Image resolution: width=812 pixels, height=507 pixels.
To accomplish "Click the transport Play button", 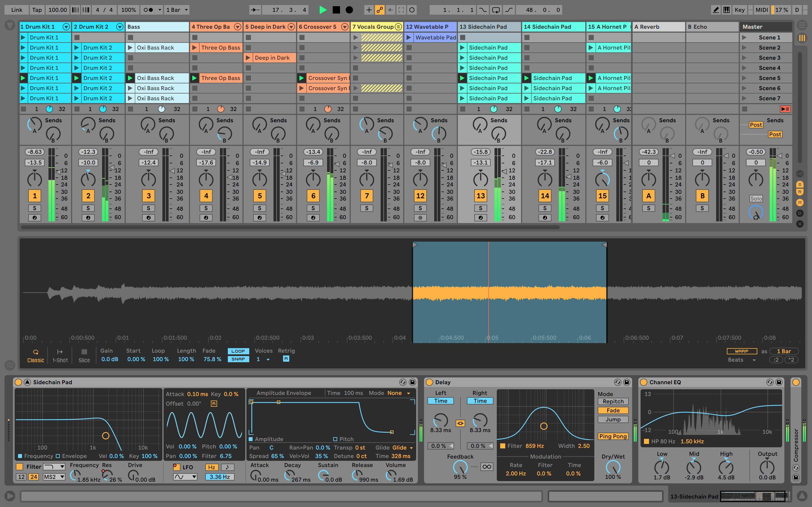I will pyautogui.click(x=323, y=10).
